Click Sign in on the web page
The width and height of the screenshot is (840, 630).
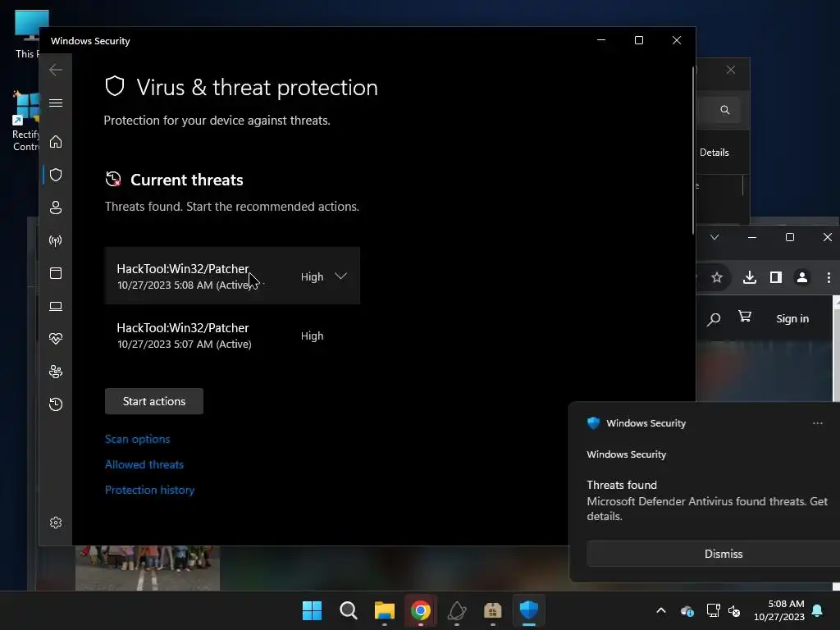click(792, 318)
